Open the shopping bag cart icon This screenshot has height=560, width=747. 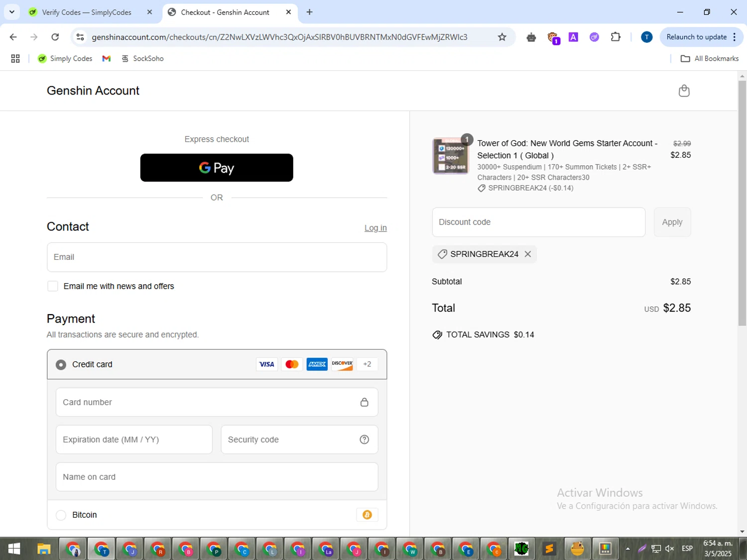[684, 91]
